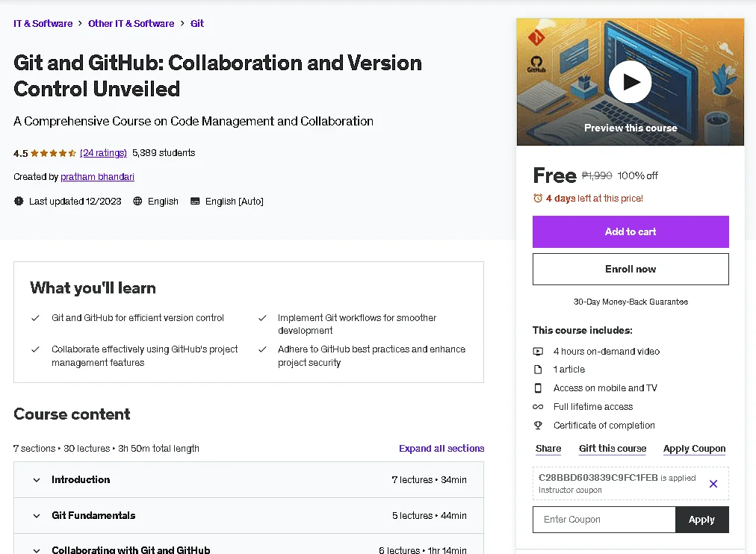
Task: Click the article document icon
Action: point(538,370)
